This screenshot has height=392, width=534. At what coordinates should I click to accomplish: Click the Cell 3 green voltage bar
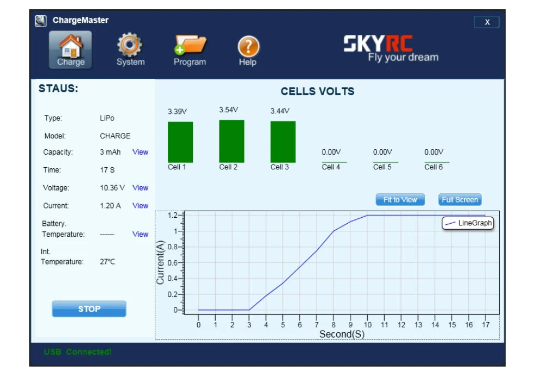pos(283,142)
